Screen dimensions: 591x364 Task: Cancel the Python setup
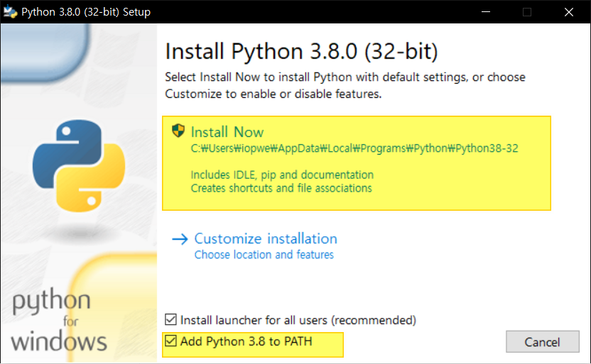(x=543, y=342)
